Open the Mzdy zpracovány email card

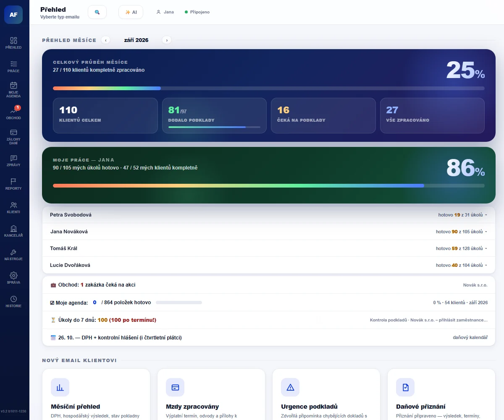click(211, 394)
